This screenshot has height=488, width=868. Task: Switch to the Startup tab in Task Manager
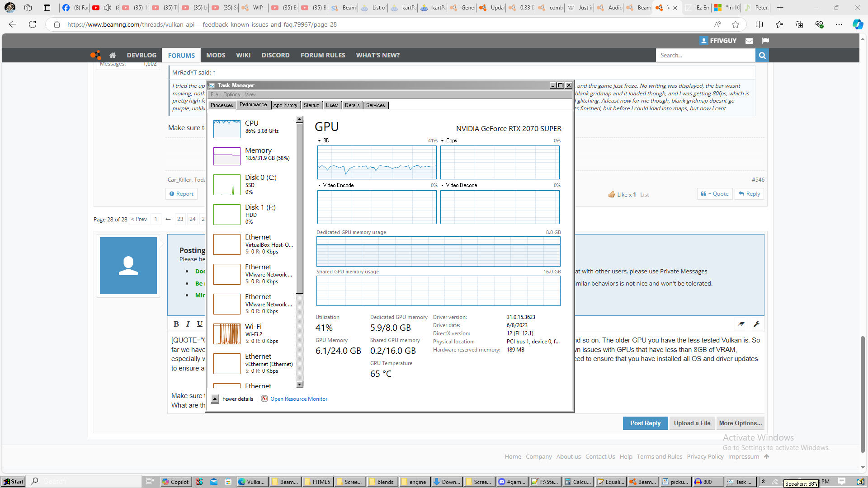pos(311,105)
